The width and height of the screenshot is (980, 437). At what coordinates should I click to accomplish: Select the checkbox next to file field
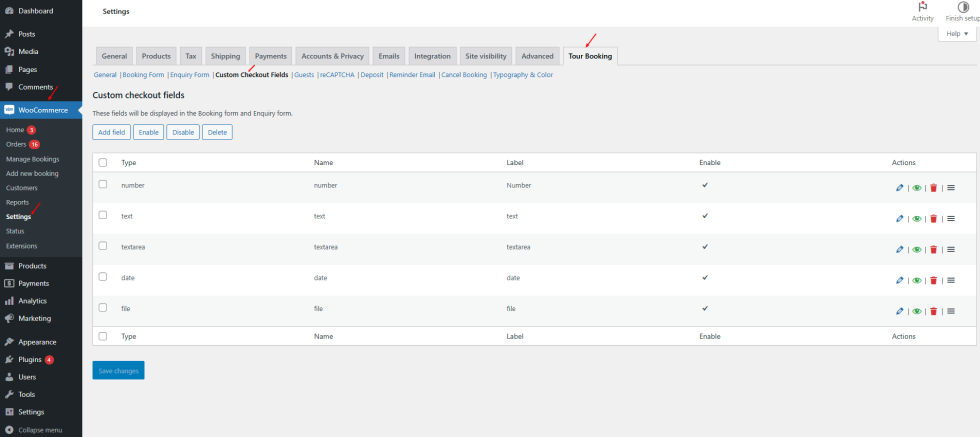[103, 308]
